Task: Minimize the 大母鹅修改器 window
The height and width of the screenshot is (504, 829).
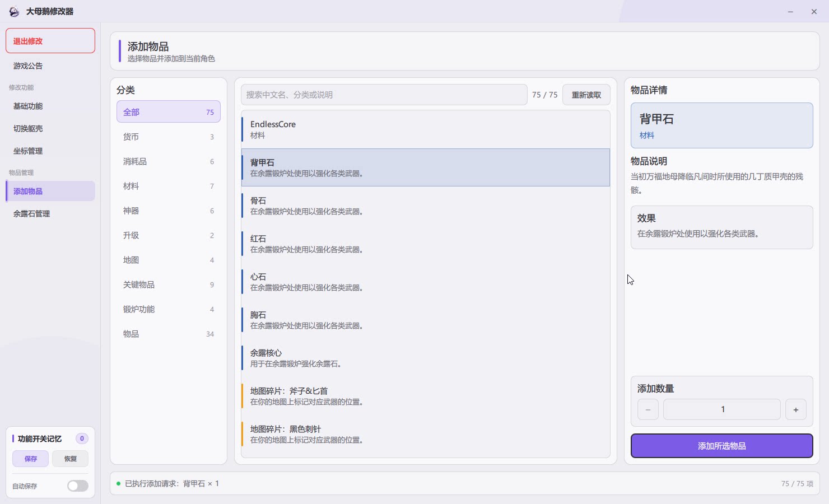Action: click(x=790, y=11)
